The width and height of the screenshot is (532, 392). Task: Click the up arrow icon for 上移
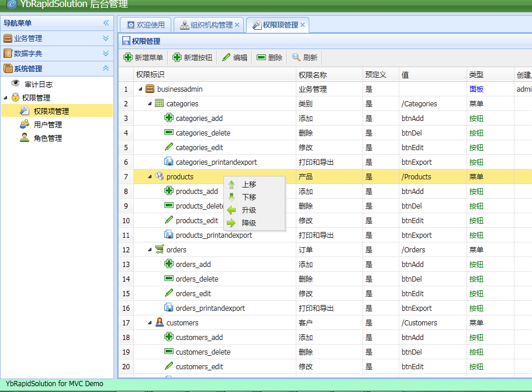232,185
